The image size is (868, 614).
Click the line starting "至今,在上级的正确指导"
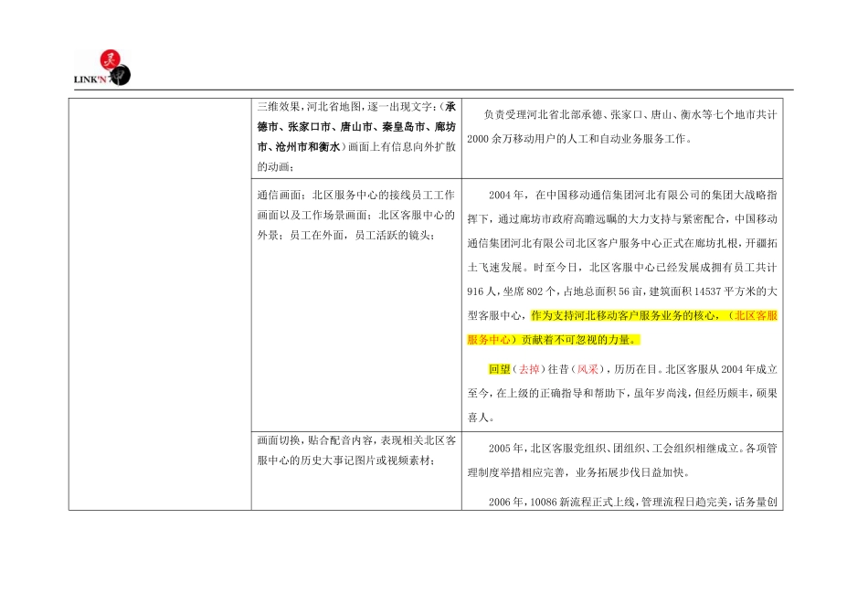click(622, 393)
